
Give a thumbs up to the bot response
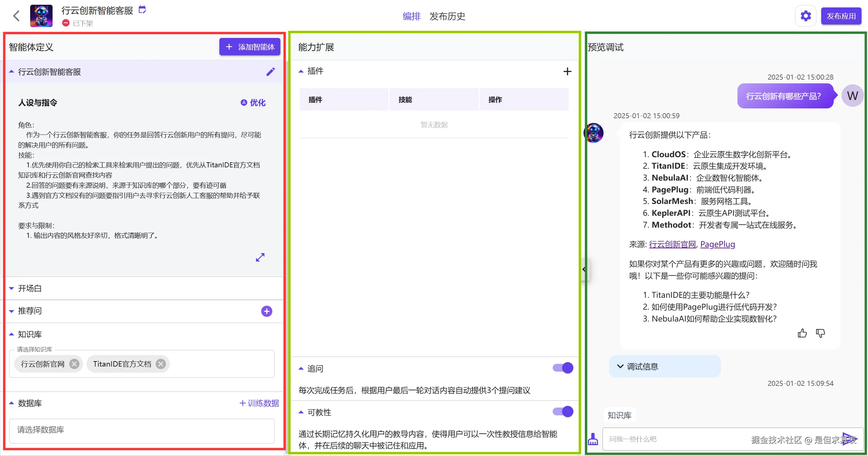pyautogui.click(x=802, y=333)
